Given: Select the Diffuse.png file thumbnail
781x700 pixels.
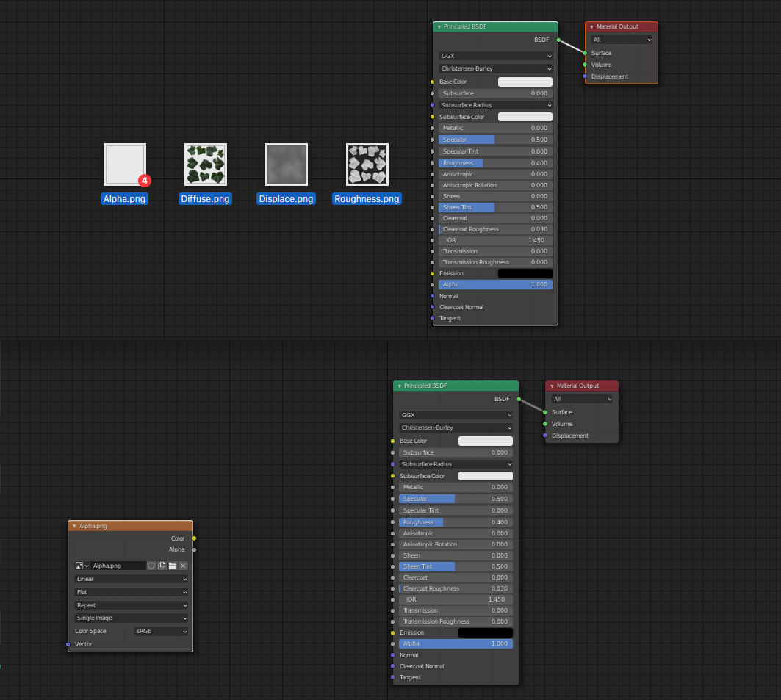Looking at the screenshot, I should 205,165.
